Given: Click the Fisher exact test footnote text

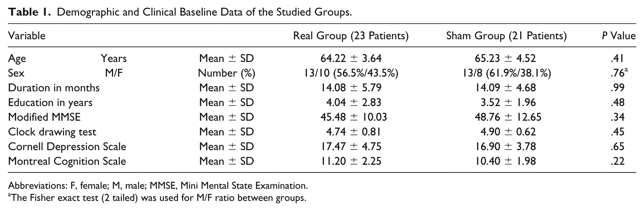Looking at the screenshot, I should (x=157, y=198).
